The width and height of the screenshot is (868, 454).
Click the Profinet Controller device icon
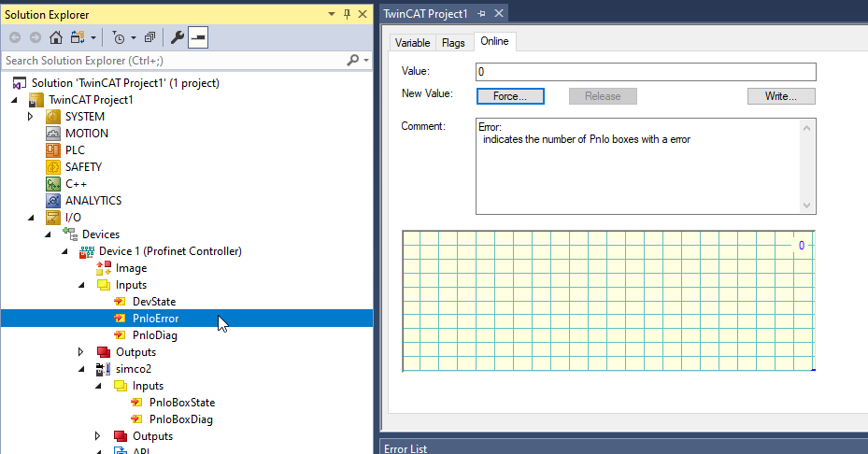87,251
